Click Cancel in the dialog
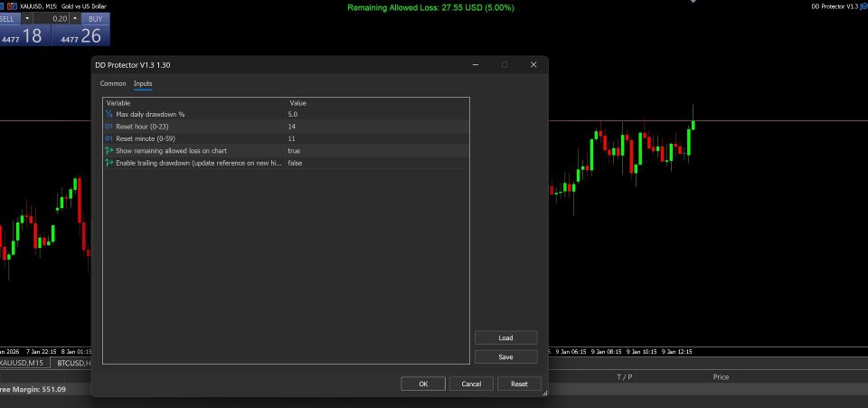Screen dimensions: 868x408 (471, 384)
